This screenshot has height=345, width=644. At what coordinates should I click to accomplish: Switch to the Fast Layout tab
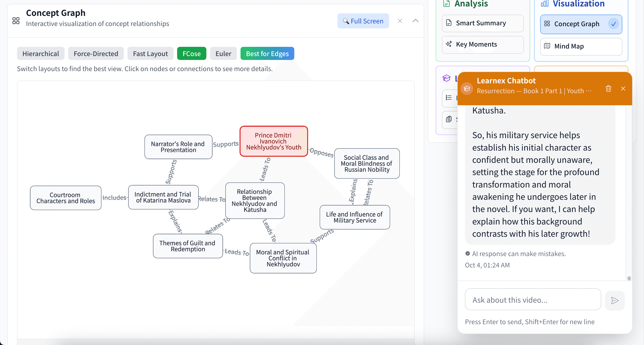pyautogui.click(x=150, y=53)
